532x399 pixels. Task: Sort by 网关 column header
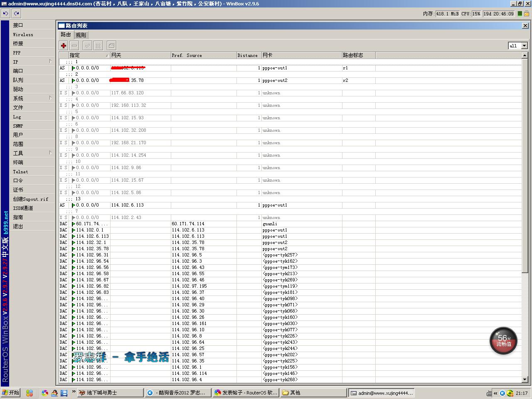point(140,55)
